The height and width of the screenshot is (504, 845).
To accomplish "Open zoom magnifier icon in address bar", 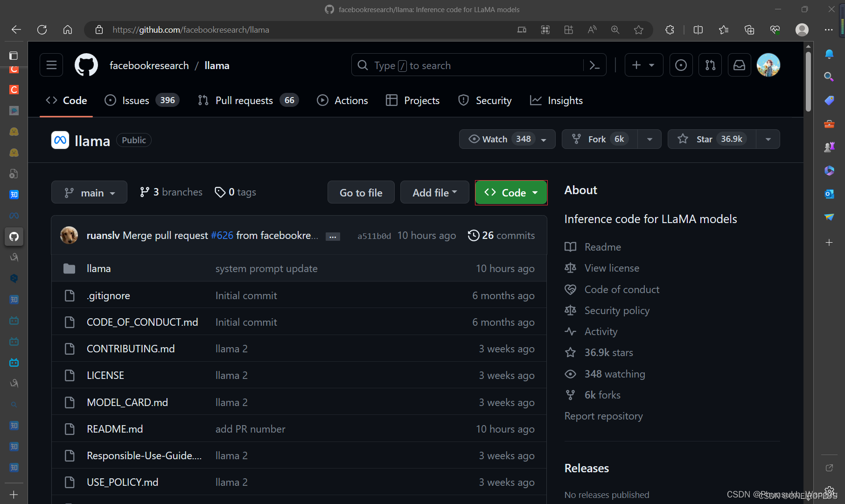I will (615, 30).
